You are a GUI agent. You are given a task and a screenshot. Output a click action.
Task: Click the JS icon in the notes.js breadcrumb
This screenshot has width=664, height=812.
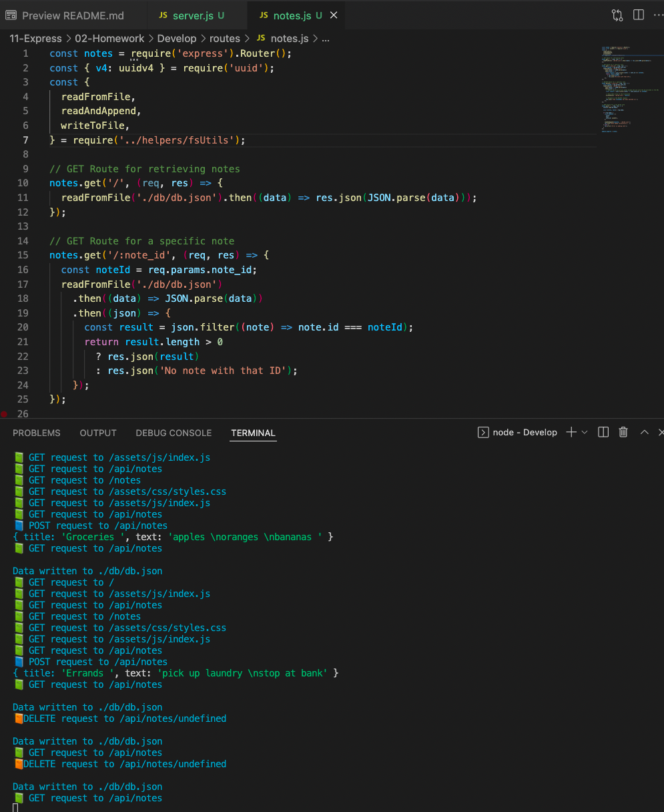(261, 39)
